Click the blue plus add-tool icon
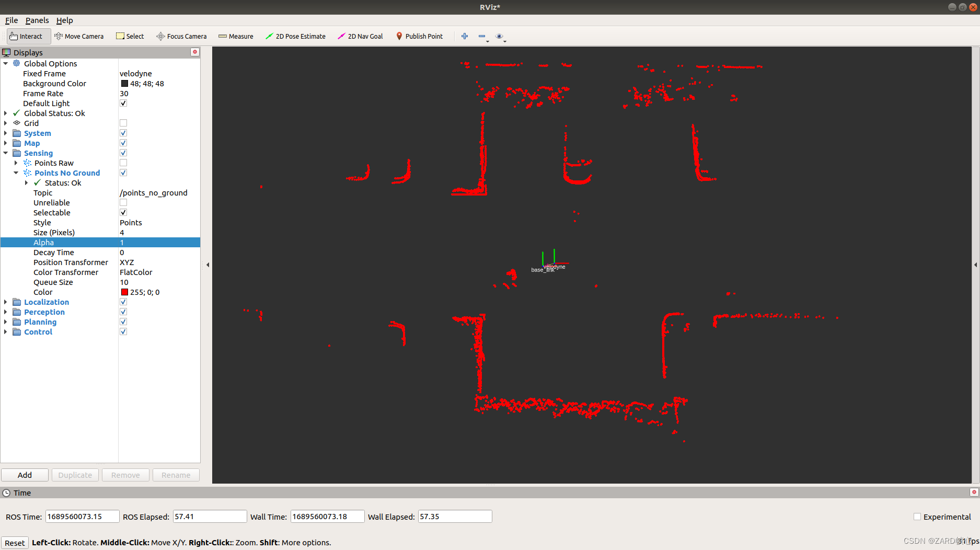The width and height of the screenshot is (980, 550). 465,36
